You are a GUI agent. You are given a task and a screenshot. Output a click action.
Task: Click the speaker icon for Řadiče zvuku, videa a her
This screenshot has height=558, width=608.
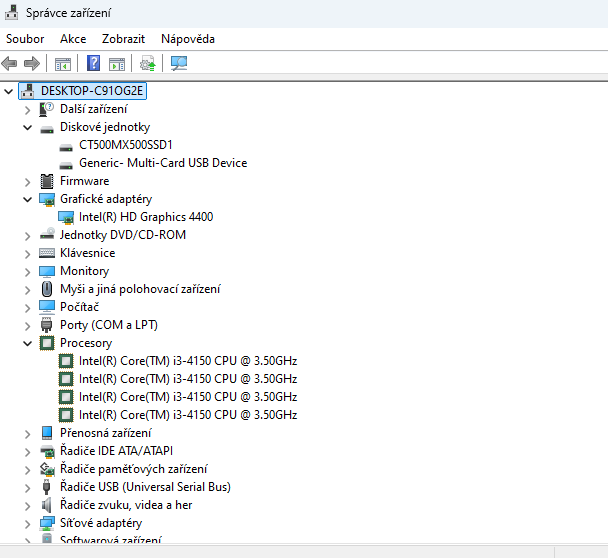(x=47, y=505)
